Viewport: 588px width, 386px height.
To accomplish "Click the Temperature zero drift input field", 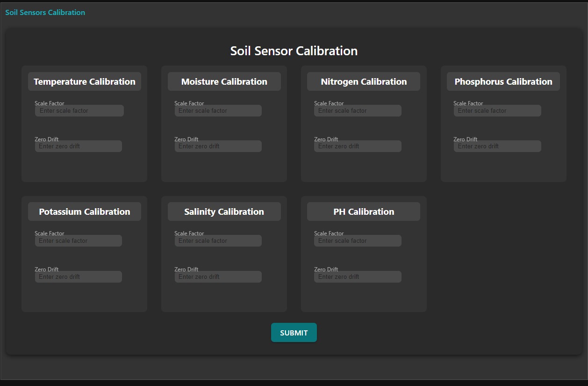I will coord(78,146).
